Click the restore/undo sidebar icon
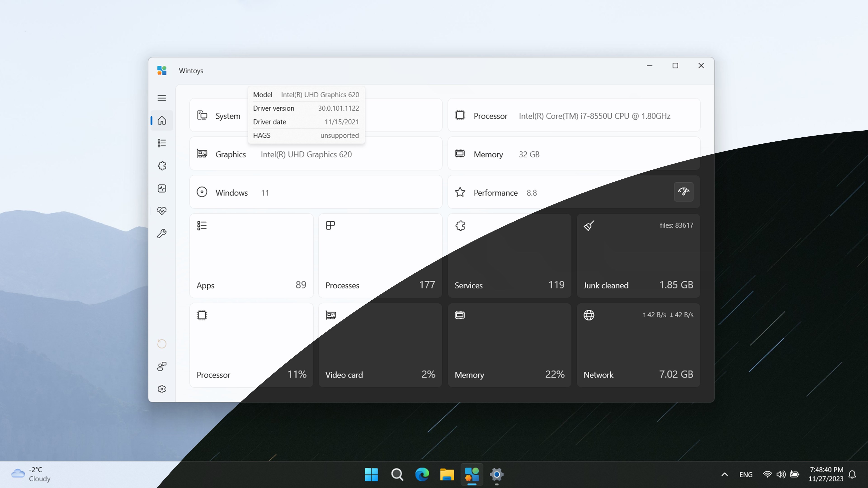This screenshot has width=868, height=488. point(162,343)
